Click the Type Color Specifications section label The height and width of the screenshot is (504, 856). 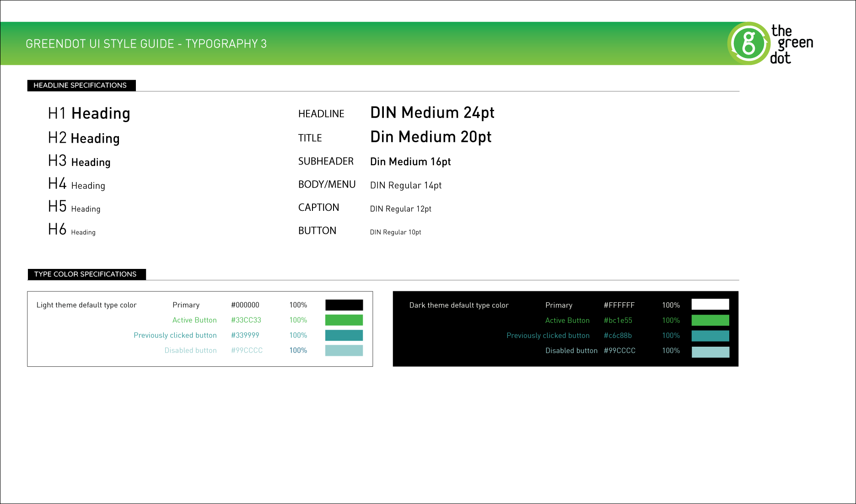click(86, 274)
